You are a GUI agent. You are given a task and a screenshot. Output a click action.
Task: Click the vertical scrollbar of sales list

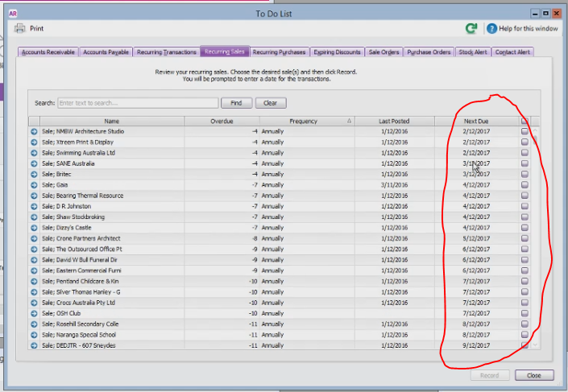(535, 237)
